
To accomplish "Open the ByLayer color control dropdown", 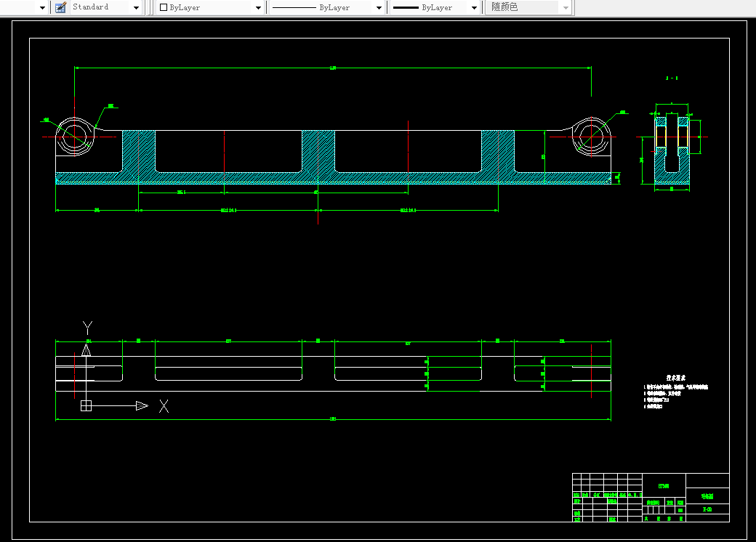I will (210, 7).
